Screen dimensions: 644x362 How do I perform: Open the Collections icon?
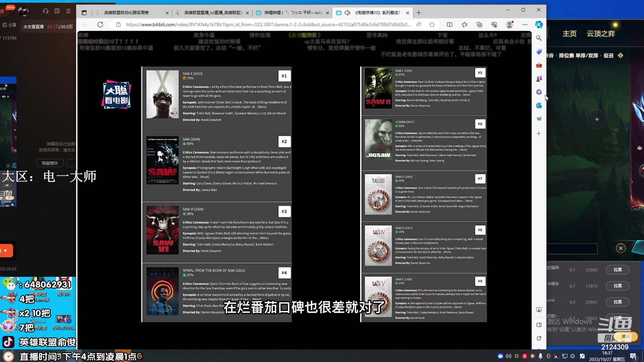tap(479, 24)
